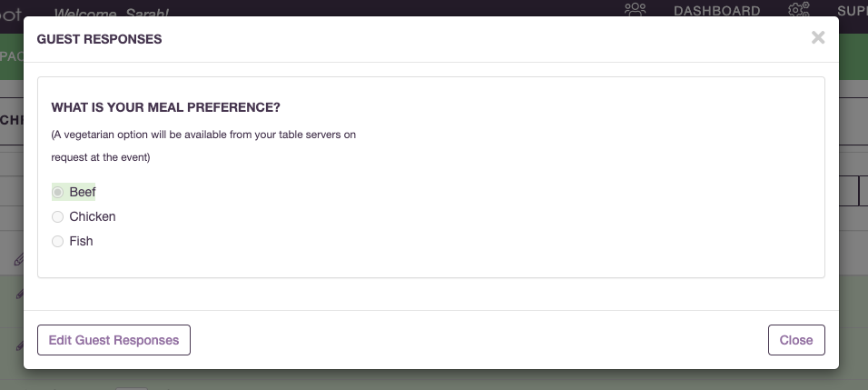Go to DASHBOARD in top navigation
Viewport: 868px width, 390px height.
pyautogui.click(x=717, y=11)
